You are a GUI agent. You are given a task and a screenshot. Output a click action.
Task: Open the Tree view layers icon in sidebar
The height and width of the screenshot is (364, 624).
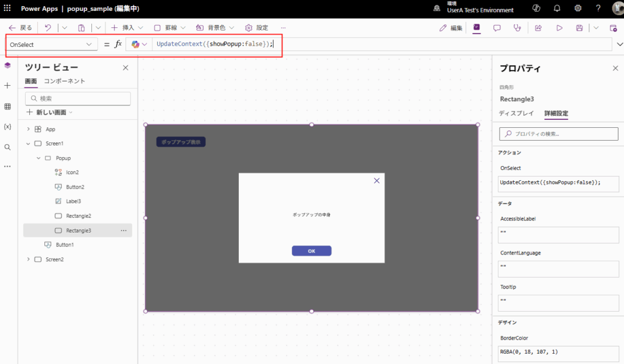(7, 65)
